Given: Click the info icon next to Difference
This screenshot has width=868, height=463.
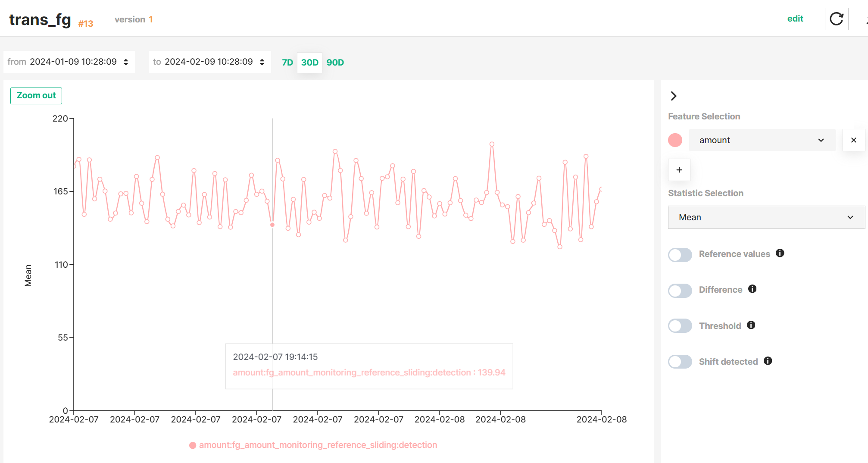Looking at the screenshot, I should click(752, 289).
